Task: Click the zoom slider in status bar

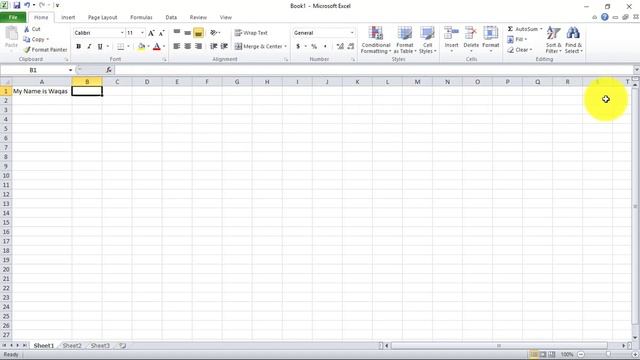Action: pyautogui.click(x=608, y=355)
